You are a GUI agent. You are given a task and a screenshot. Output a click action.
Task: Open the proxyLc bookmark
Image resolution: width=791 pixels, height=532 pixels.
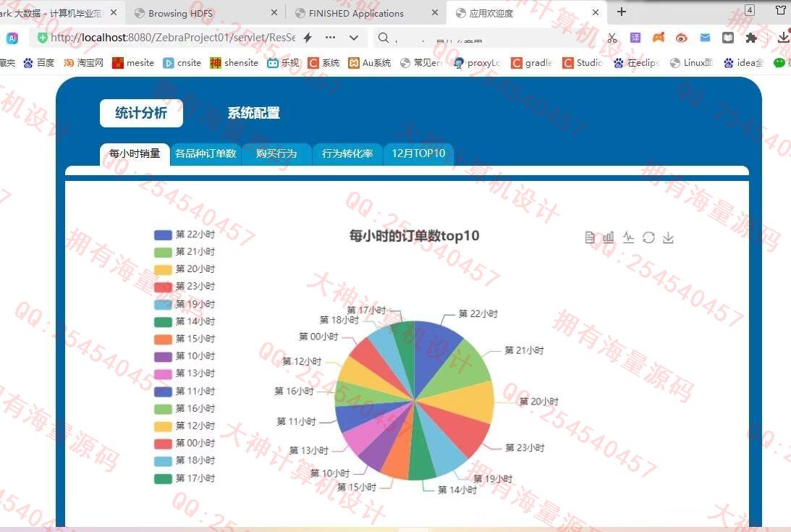click(477, 62)
